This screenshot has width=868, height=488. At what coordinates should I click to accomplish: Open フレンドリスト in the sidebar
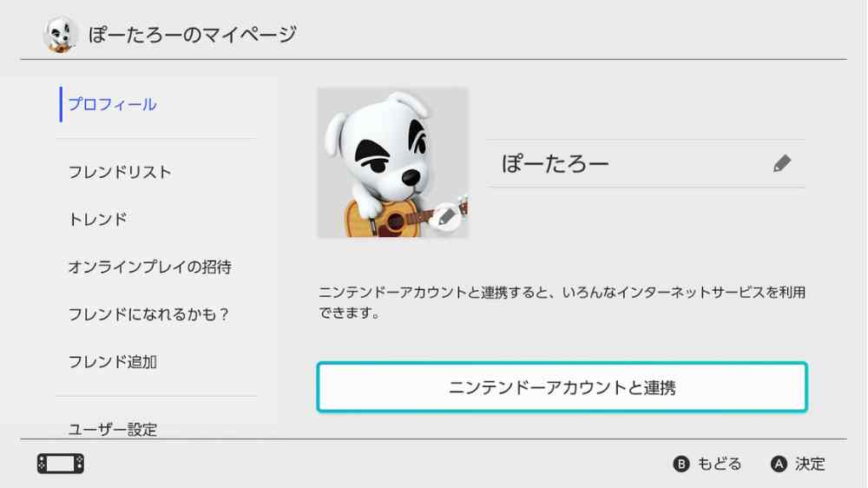pos(120,172)
